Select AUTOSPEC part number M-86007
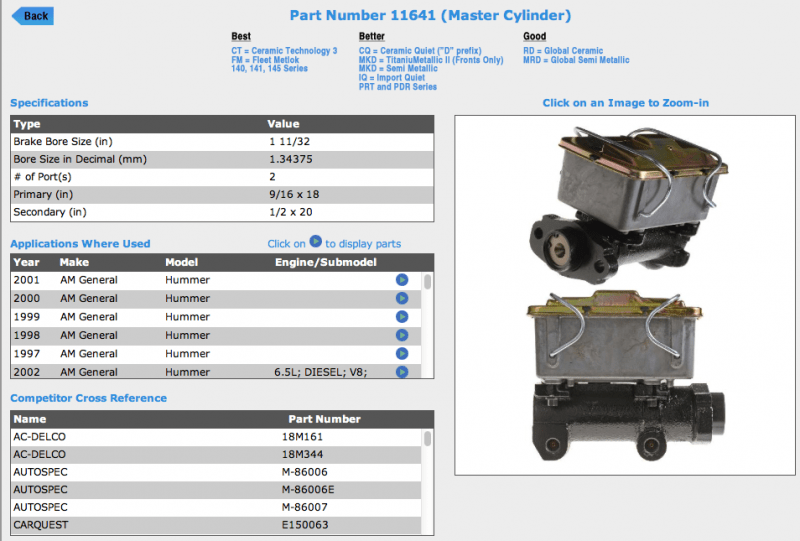This screenshot has width=800, height=541. tap(305, 507)
